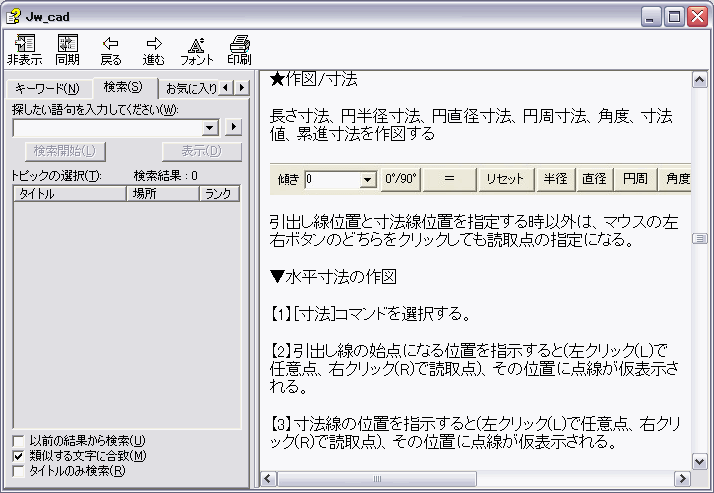The width and height of the screenshot is (714, 493).
Task: Open search operators flyout arrow button
Action: point(234,127)
